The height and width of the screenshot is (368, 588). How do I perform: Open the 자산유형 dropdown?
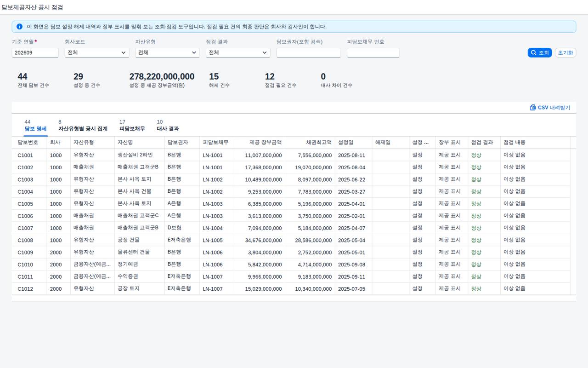point(167,53)
